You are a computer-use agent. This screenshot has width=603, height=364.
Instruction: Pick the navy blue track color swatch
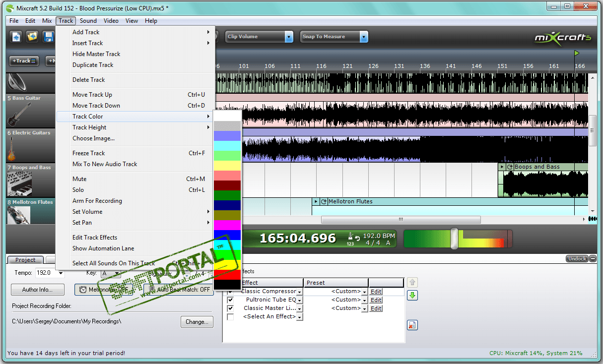[x=227, y=205]
